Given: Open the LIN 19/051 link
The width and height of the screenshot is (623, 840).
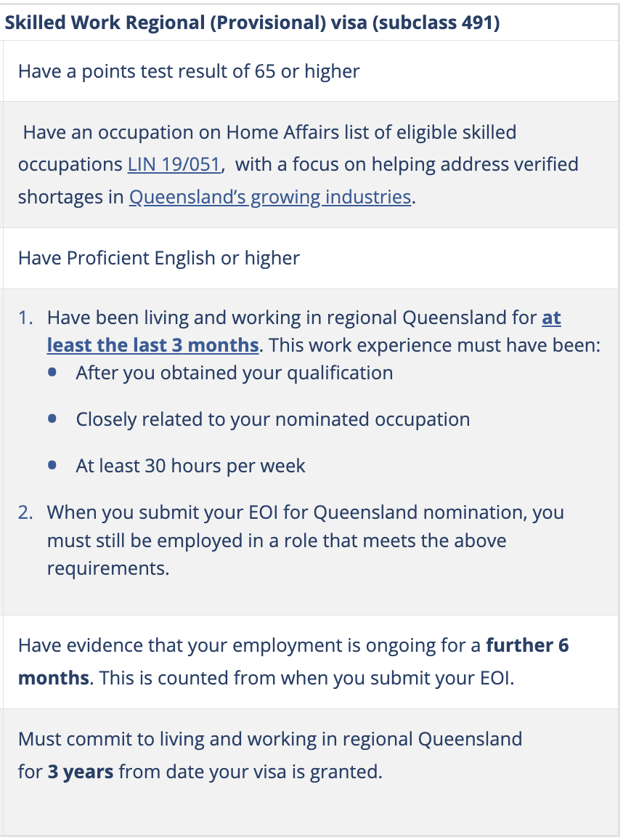Looking at the screenshot, I should 174,164.
